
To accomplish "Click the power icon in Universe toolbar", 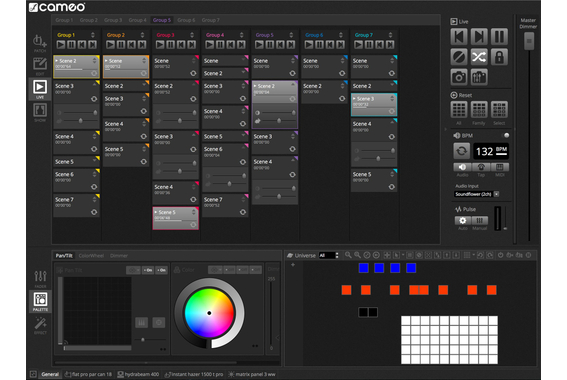I will [x=500, y=255].
